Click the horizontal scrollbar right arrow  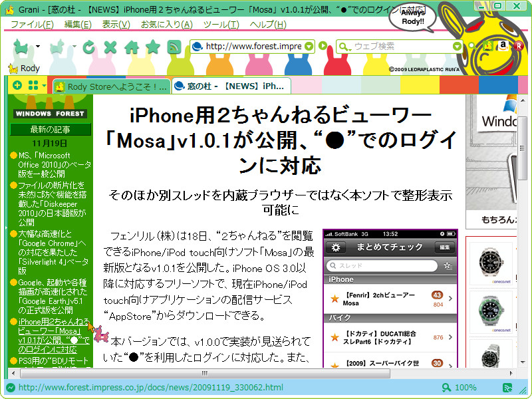pyautogui.click(x=511, y=373)
